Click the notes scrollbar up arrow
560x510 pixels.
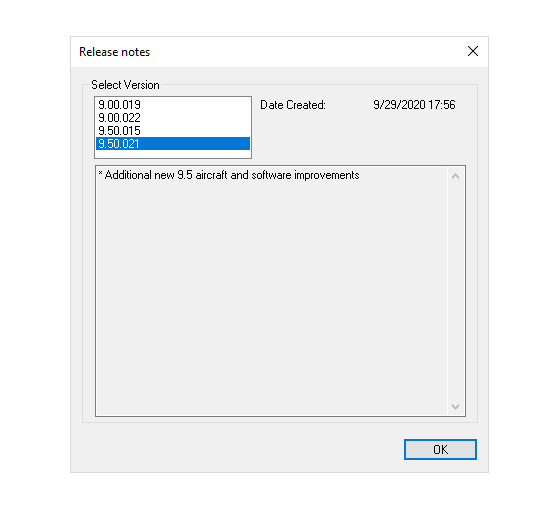tap(455, 176)
